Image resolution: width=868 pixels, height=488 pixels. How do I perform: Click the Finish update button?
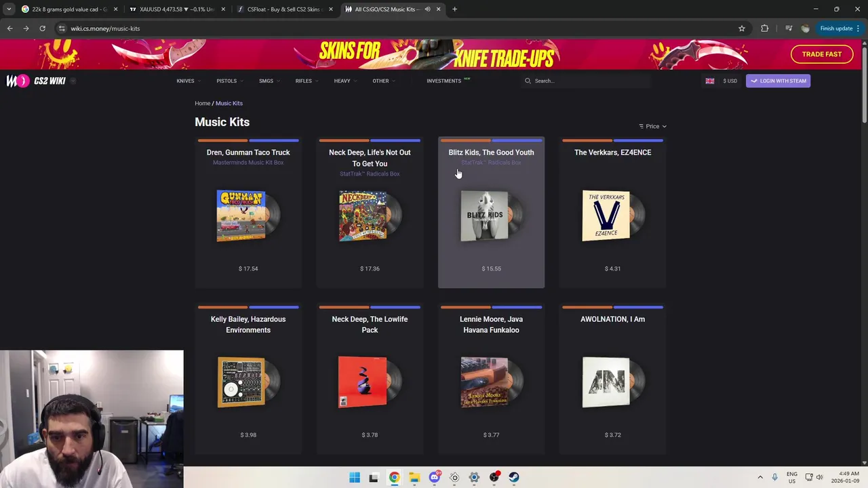coord(840,28)
